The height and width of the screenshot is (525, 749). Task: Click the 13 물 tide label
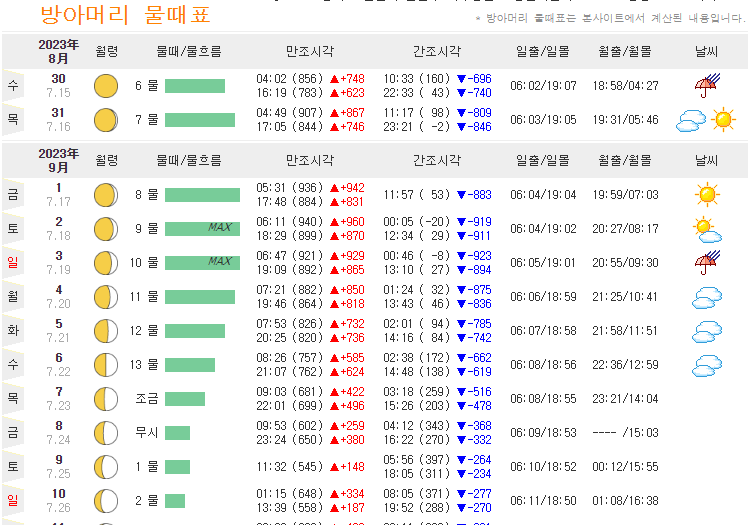[x=144, y=365]
